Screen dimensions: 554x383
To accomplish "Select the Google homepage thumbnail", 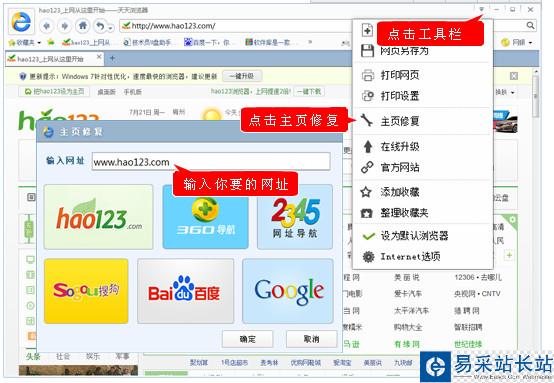I will click(x=288, y=291).
